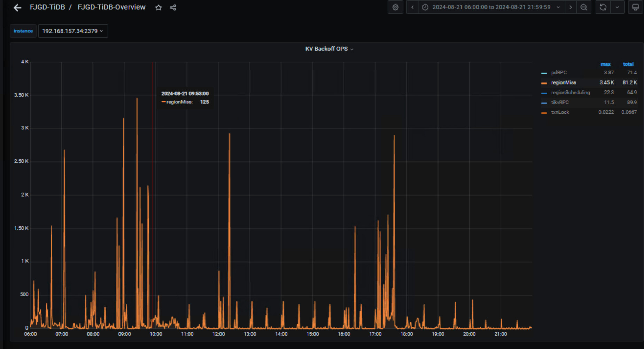The width and height of the screenshot is (644, 349).
Task: Sort legend by total column
Action: coord(628,64)
